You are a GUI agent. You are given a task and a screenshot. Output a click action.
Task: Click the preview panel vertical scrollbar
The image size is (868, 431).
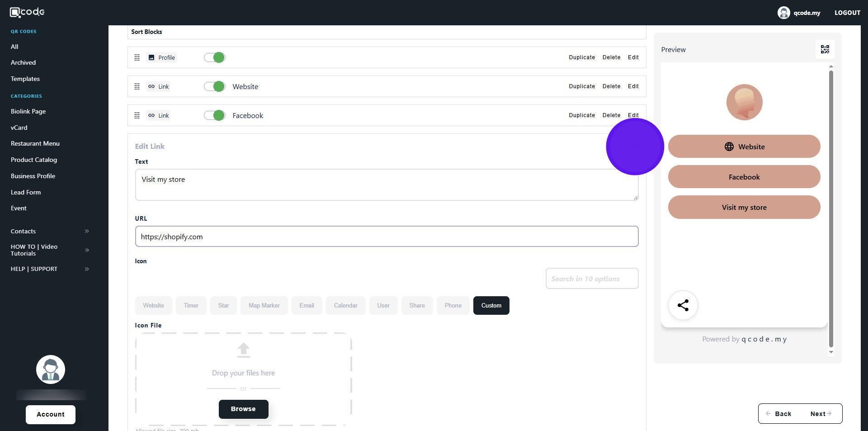[831, 208]
